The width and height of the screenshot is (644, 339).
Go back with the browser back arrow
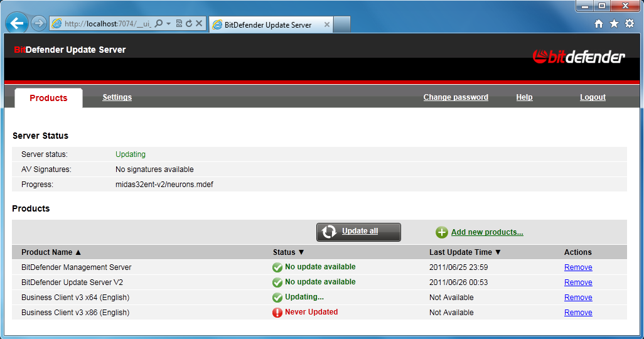(17, 23)
